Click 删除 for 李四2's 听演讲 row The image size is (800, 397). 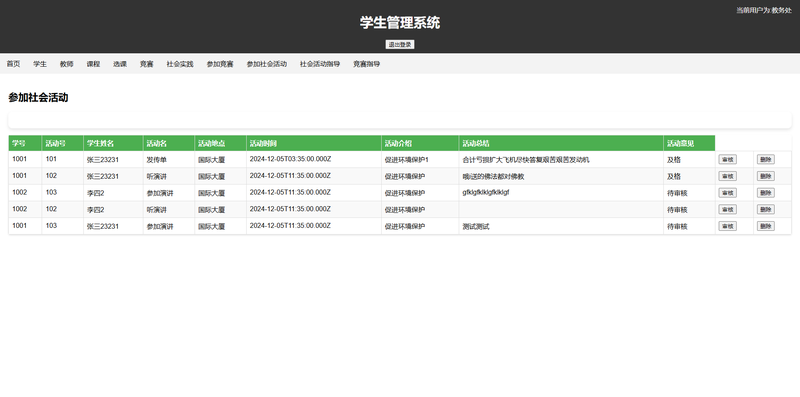point(765,209)
